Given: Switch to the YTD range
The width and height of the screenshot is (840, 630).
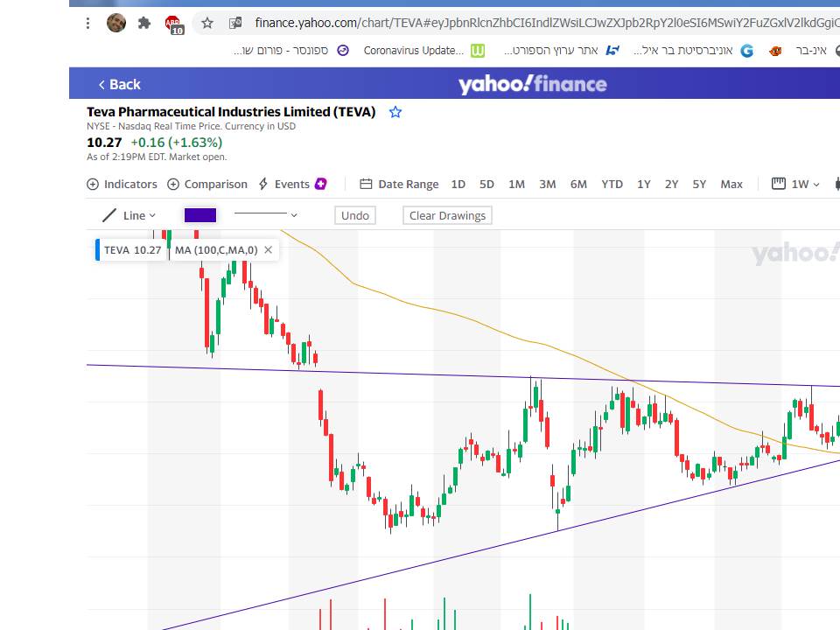Looking at the screenshot, I should click(612, 184).
